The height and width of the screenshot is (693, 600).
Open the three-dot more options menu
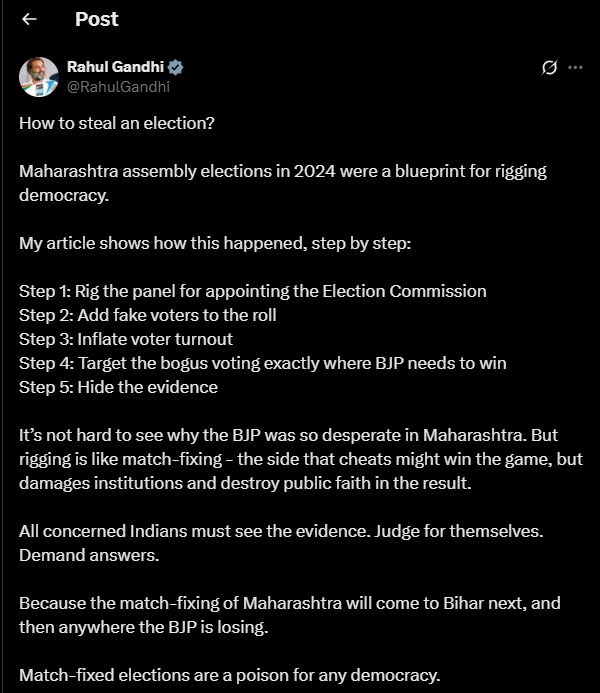575,68
